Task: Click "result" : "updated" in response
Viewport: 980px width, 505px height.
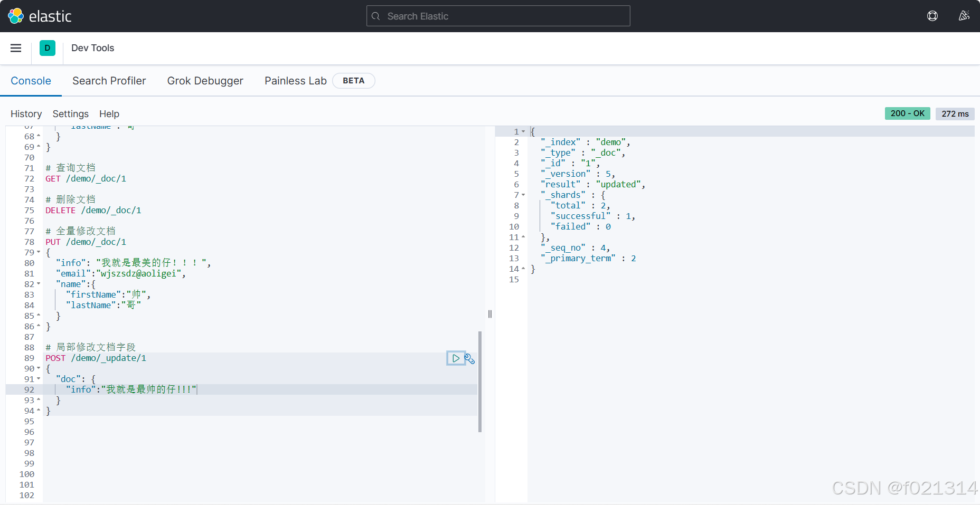Action: coord(593,184)
